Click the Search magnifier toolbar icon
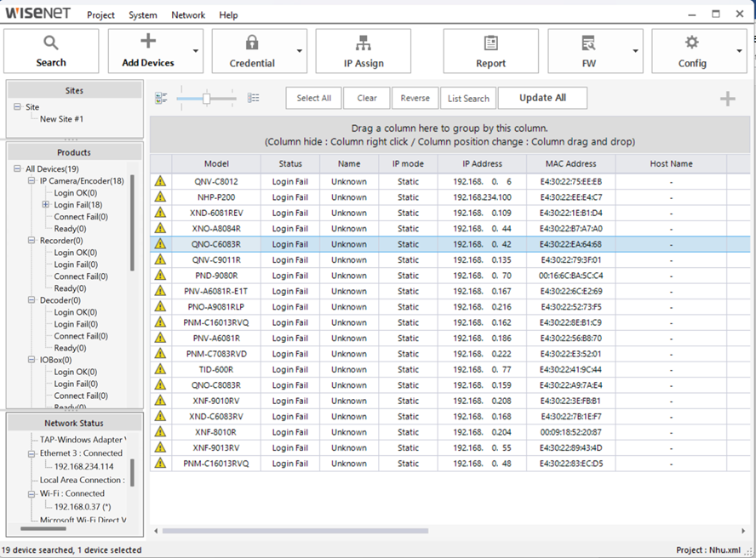 coord(51,43)
